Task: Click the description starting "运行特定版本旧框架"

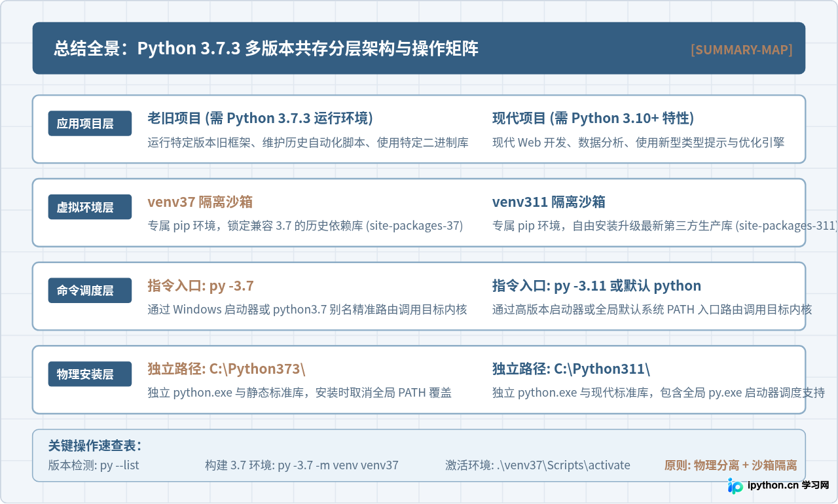Action: [x=308, y=142]
